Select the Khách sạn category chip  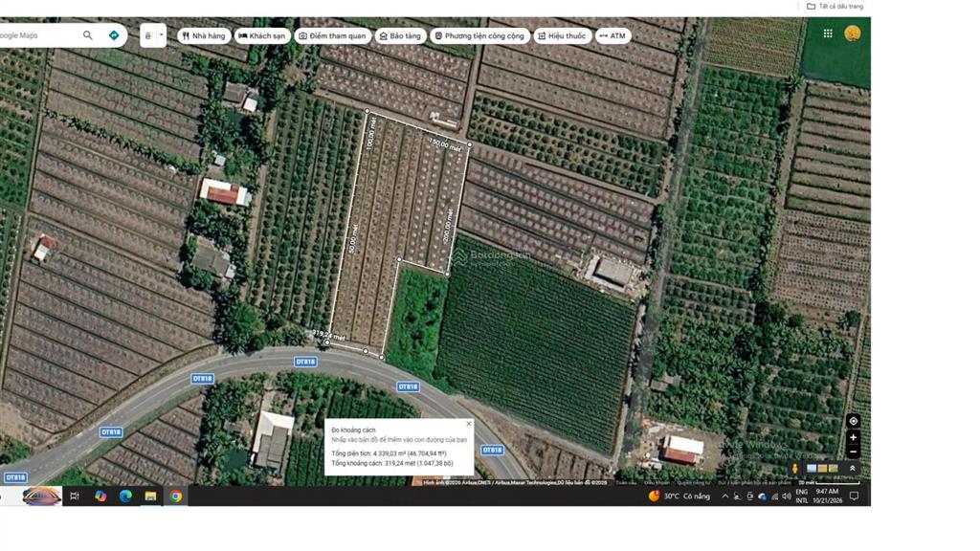[x=262, y=36]
